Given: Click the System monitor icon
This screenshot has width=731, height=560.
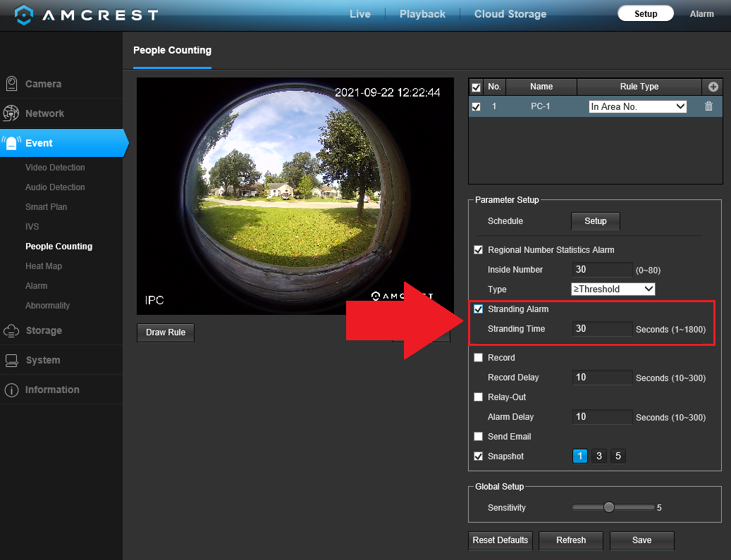Looking at the screenshot, I should tap(11, 360).
